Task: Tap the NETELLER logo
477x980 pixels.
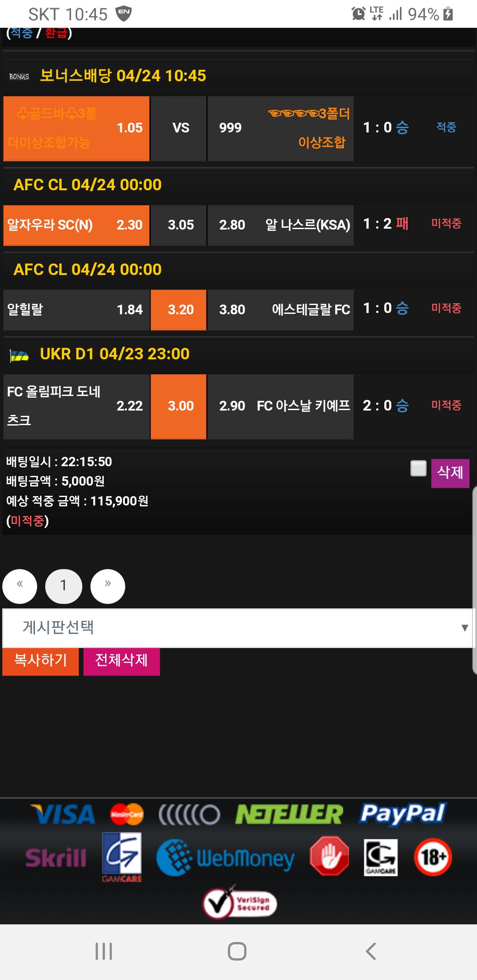Action: 289,814
